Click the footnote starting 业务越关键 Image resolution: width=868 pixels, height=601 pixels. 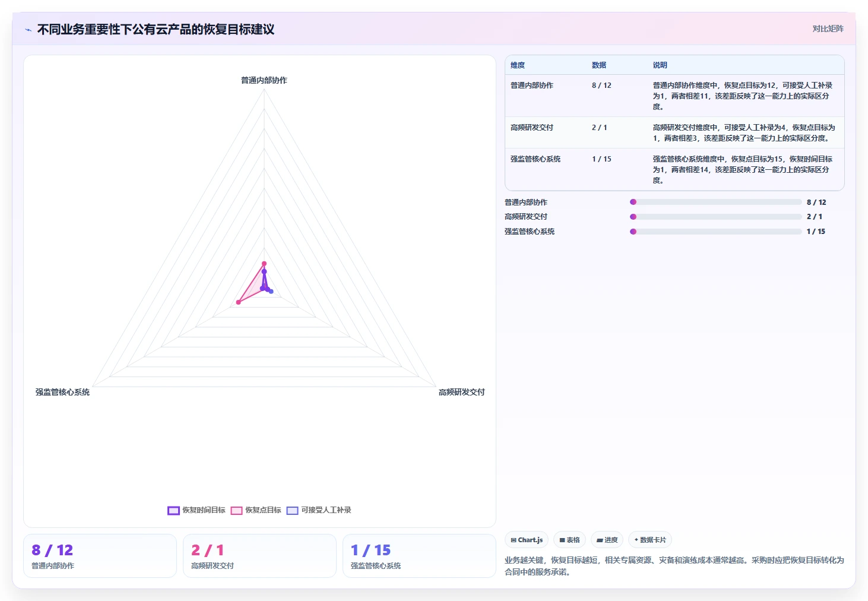(674, 566)
